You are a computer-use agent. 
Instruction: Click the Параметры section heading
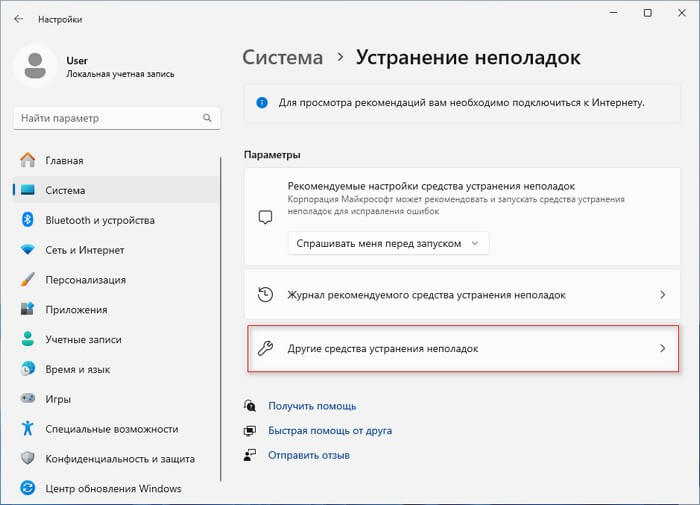[272, 155]
